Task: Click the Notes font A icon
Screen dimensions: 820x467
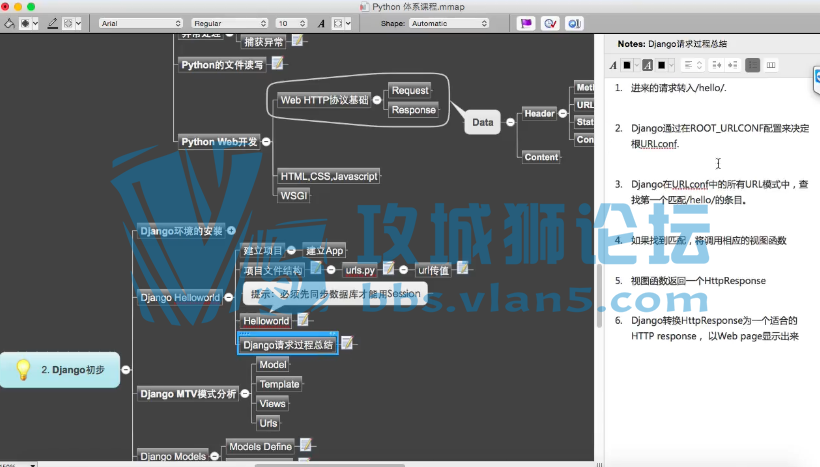Action: click(x=613, y=65)
